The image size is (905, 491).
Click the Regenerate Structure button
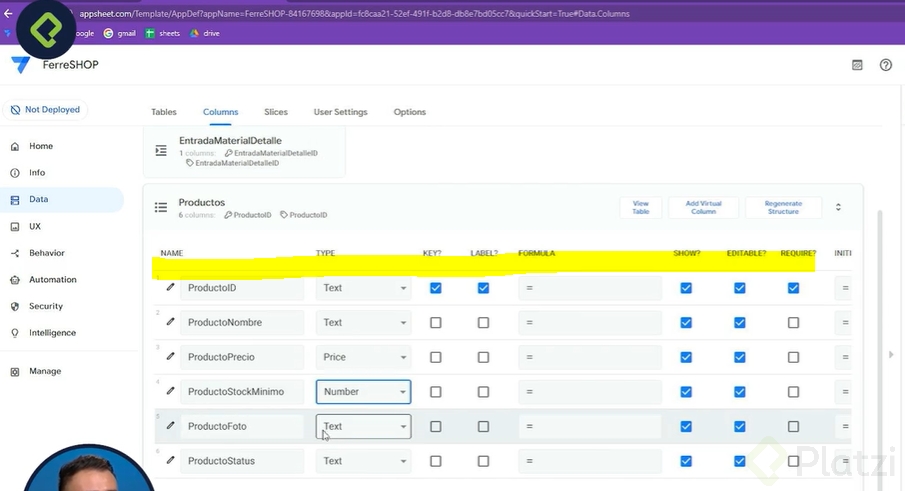point(783,207)
